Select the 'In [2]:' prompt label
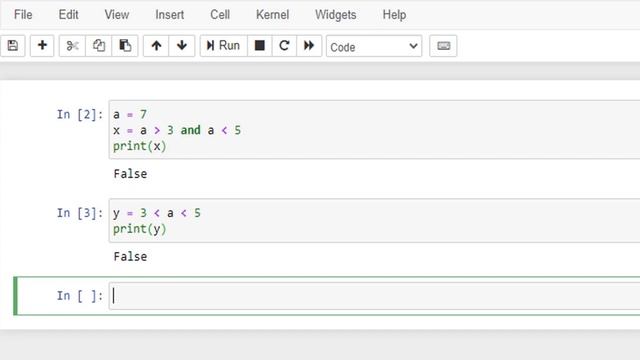The height and width of the screenshot is (360, 640). point(80,114)
